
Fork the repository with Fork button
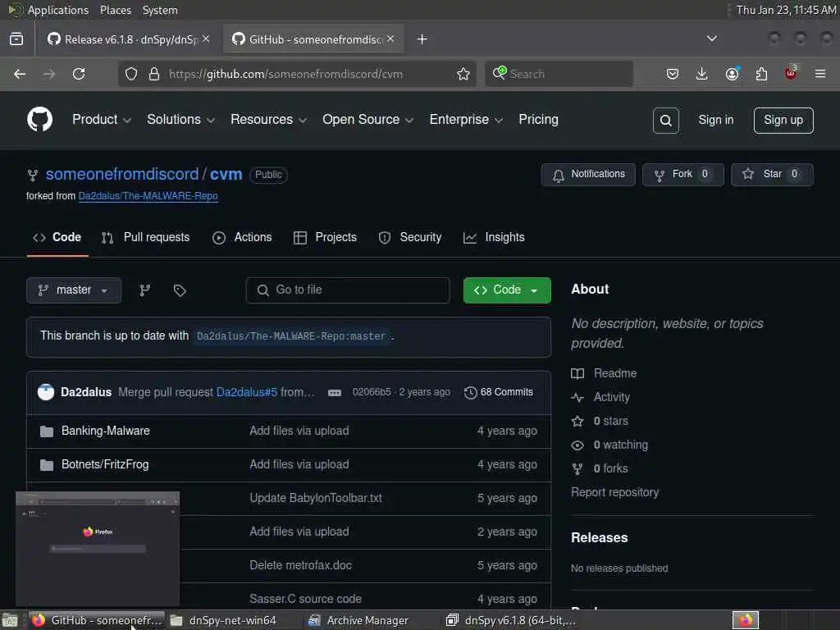coord(682,175)
